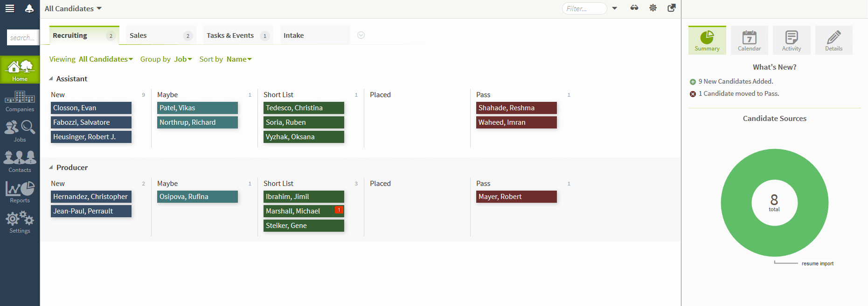Click Producer's Short List column header
Image resolution: width=868 pixels, height=306 pixels.
click(278, 184)
